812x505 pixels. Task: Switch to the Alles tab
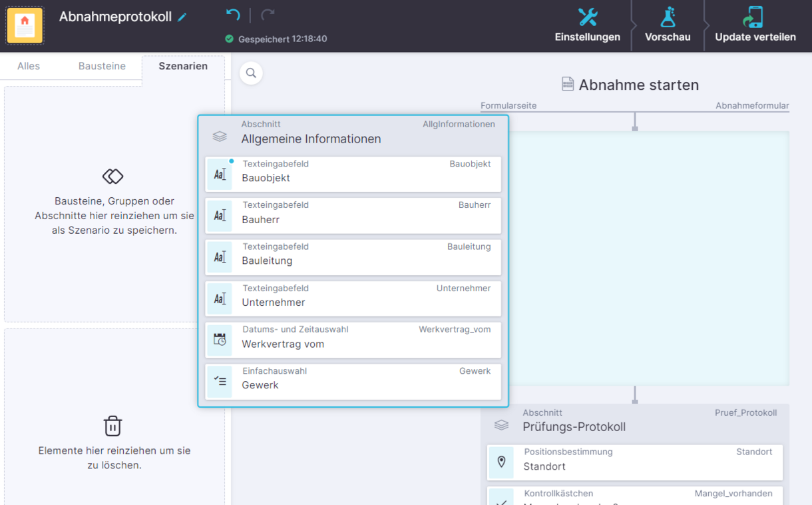[29, 66]
